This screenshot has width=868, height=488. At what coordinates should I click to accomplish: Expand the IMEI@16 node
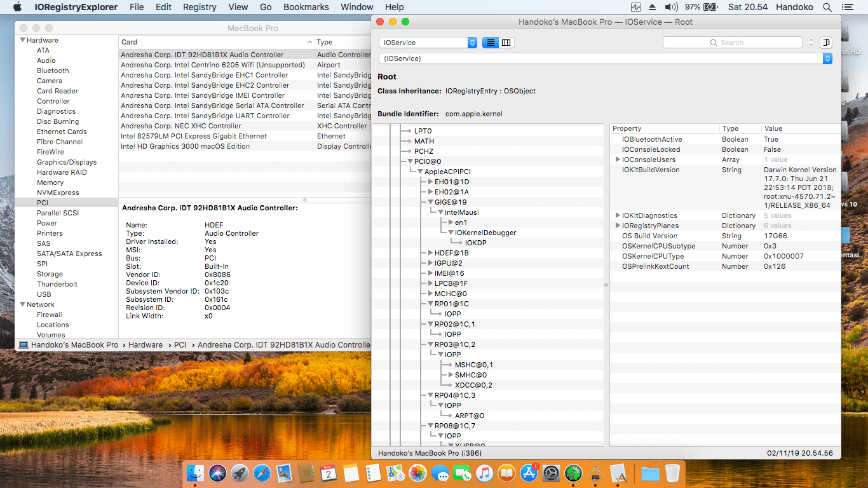click(430, 273)
